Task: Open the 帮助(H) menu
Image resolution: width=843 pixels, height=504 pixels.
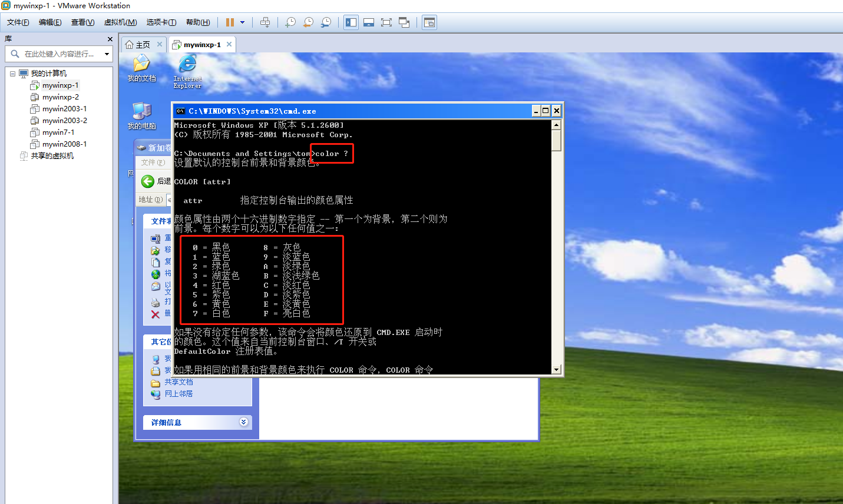Action: pyautogui.click(x=198, y=22)
